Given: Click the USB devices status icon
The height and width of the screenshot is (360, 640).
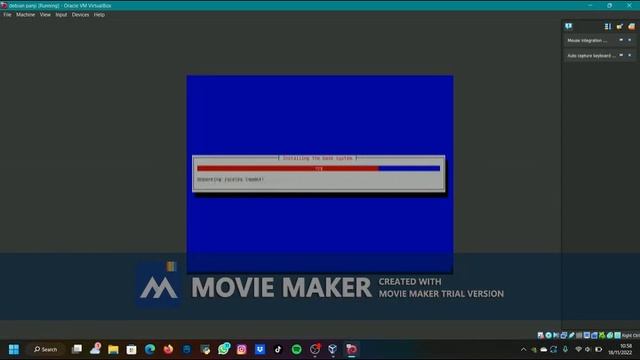Looking at the screenshot, I should (x=571, y=336).
